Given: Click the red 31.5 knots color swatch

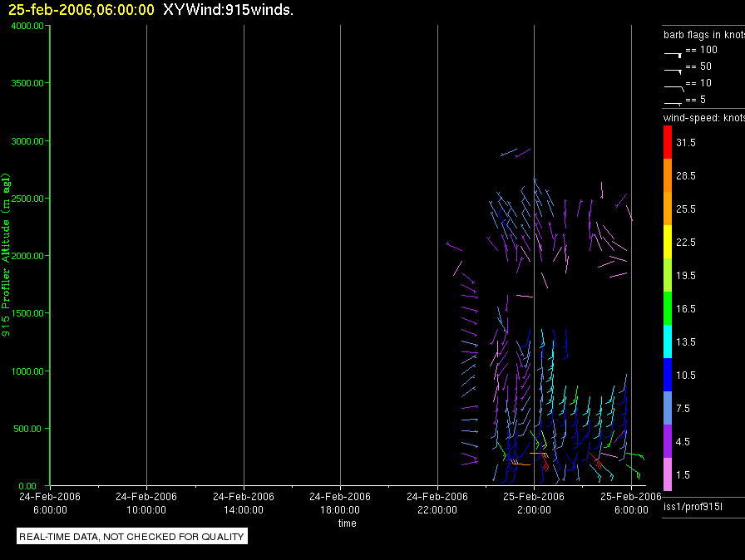Looking at the screenshot, I should tap(668, 142).
